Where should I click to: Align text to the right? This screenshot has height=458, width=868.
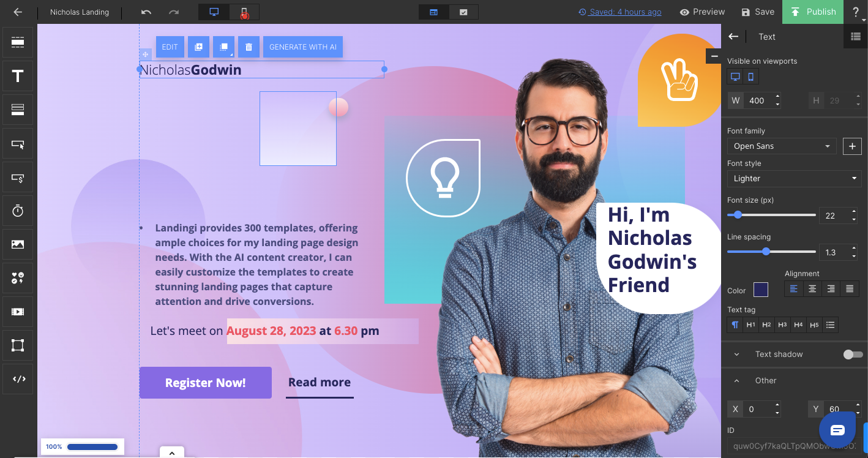click(831, 289)
